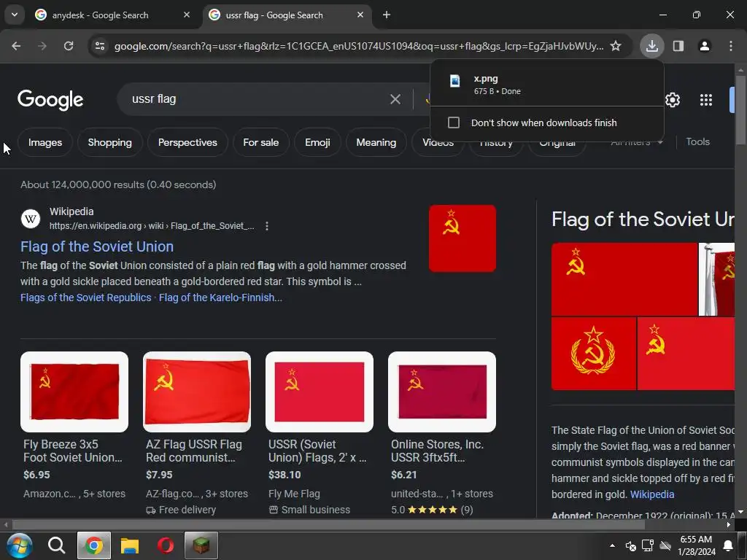Open more options for Wikipedia result
Image resolution: width=747 pixels, height=560 pixels.
267,226
